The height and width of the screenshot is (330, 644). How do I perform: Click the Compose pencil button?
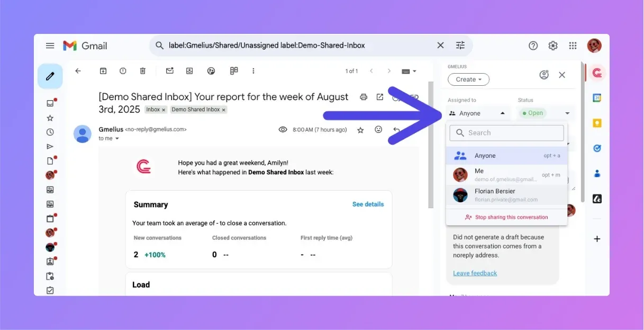50,76
